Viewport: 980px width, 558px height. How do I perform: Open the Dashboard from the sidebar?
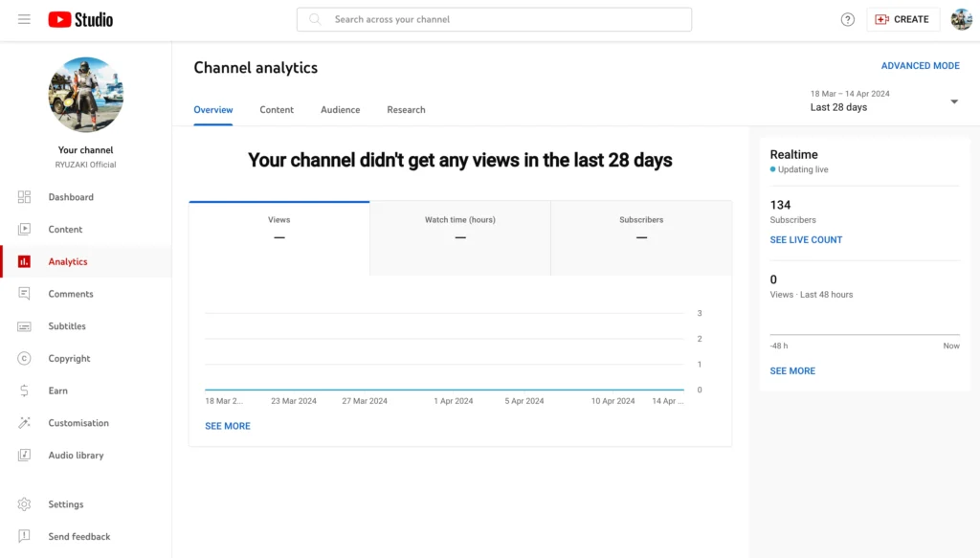click(x=68, y=197)
